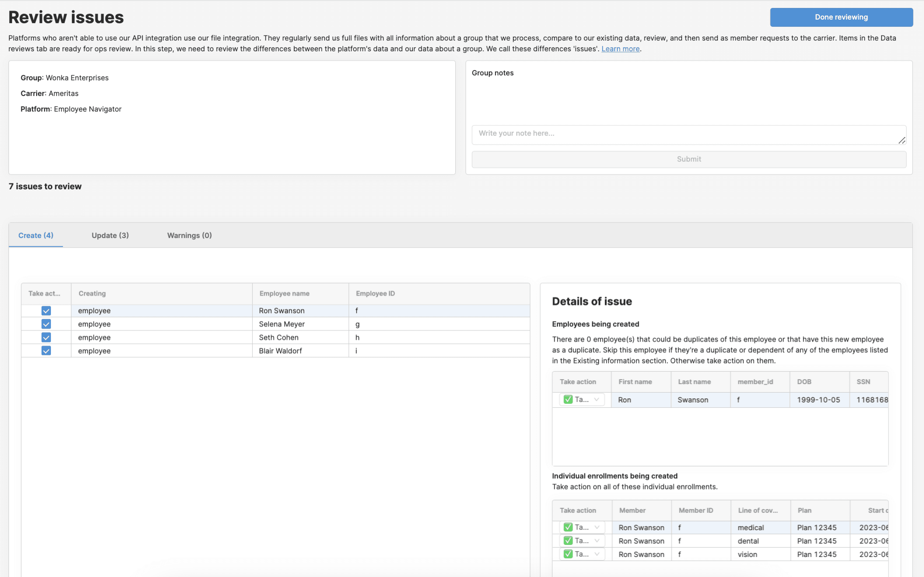Open the Update (3) tab
Image resolution: width=924 pixels, height=577 pixels.
tap(110, 235)
